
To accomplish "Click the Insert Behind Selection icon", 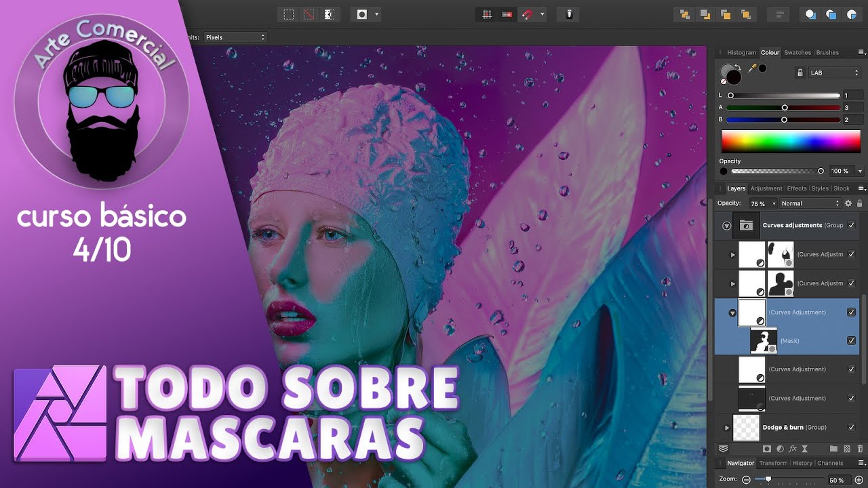I will point(810,14).
